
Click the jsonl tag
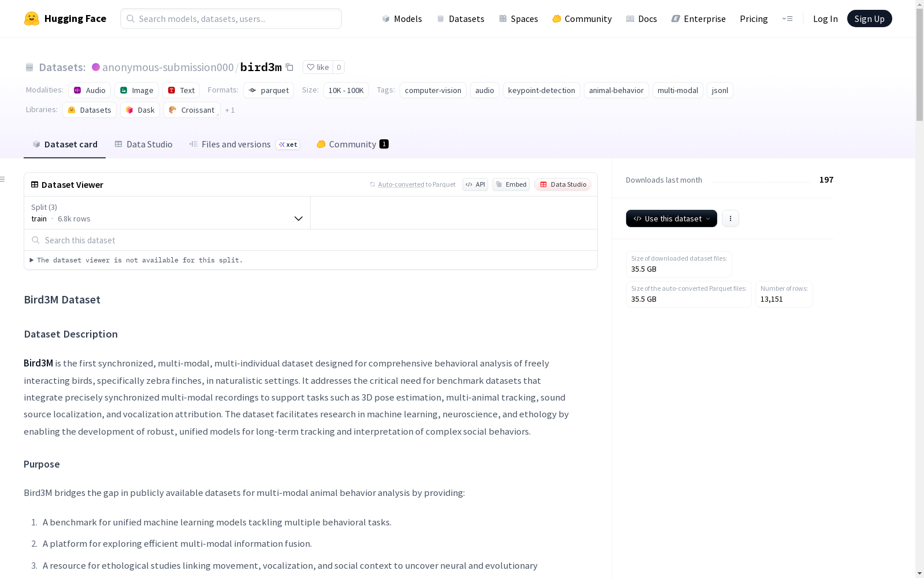(x=720, y=90)
